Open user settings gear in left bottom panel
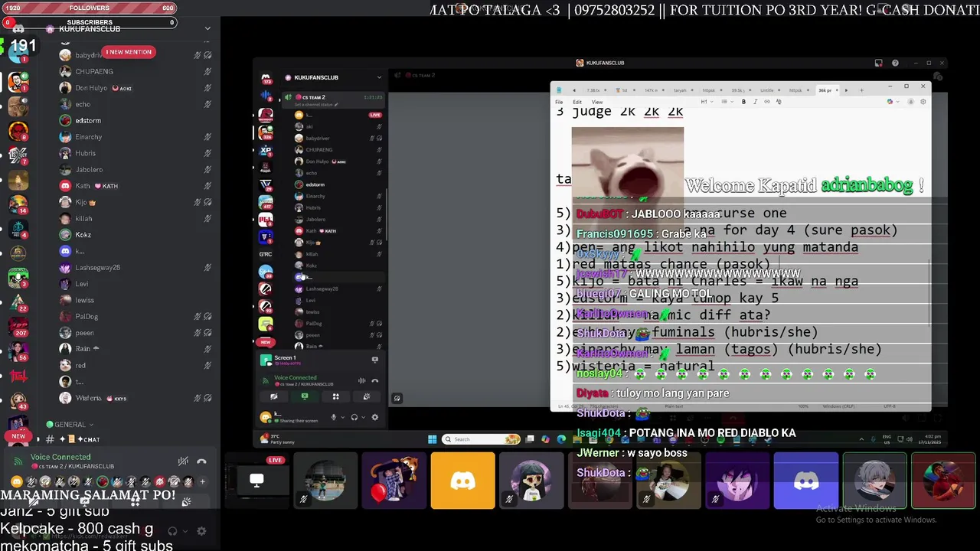980x551 pixels. (x=201, y=531)
